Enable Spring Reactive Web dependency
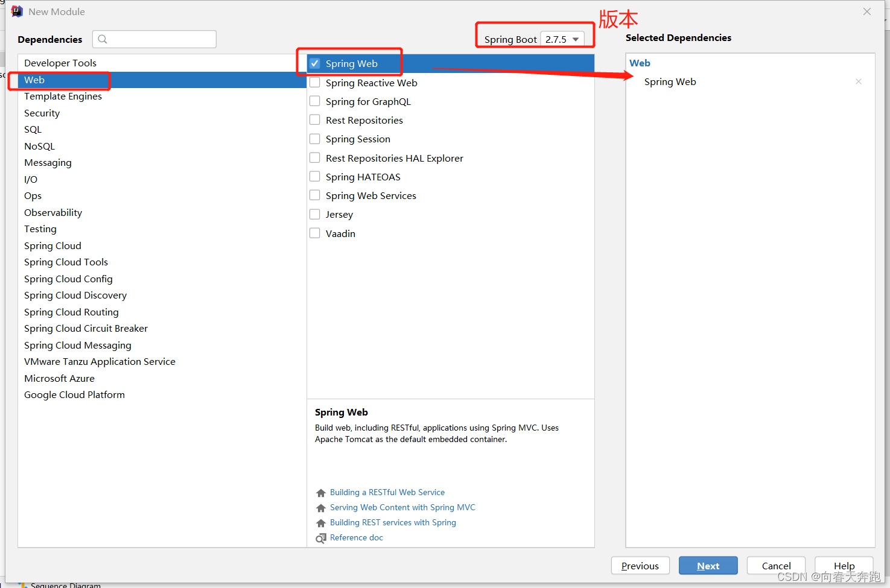This screenshot has width=890, height=588. tap(315, 83)
